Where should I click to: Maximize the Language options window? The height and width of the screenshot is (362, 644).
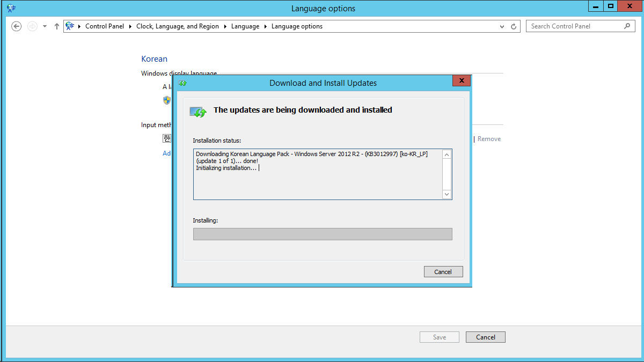point(610,6)
